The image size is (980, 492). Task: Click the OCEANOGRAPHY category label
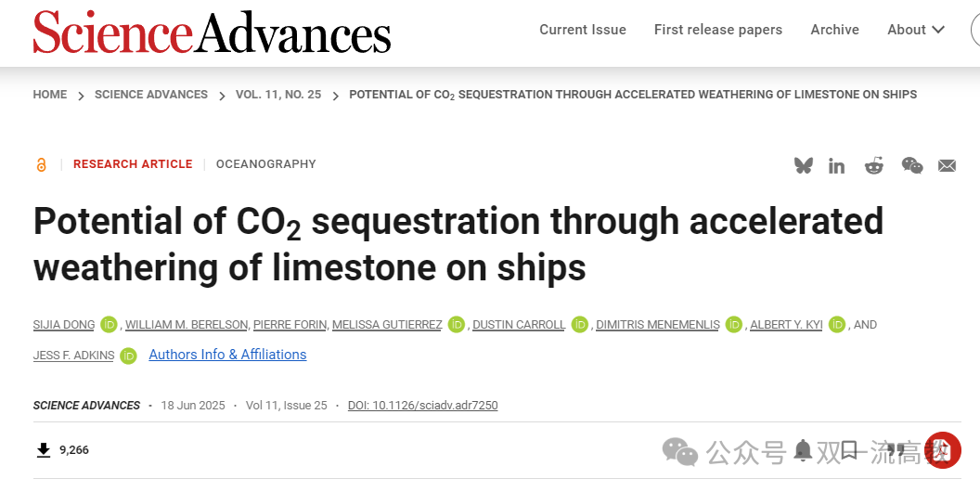click(x=266, y=164)
